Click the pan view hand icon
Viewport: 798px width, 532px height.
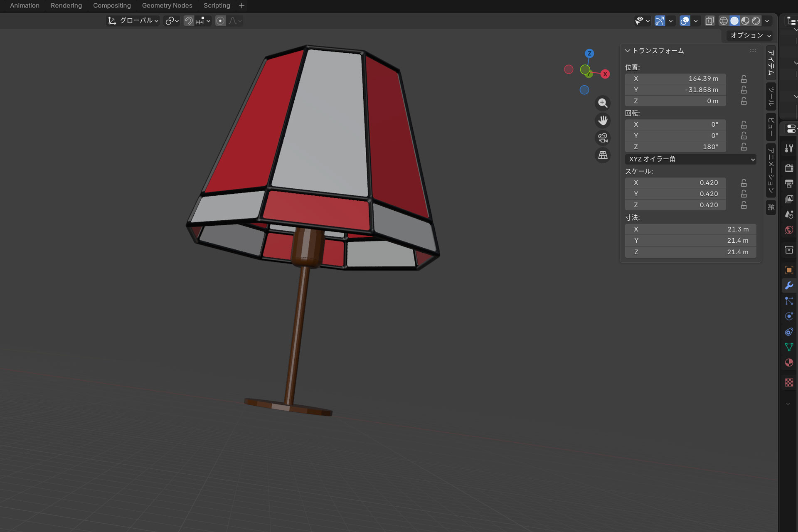pyautogui.click(x=603, y=121)
